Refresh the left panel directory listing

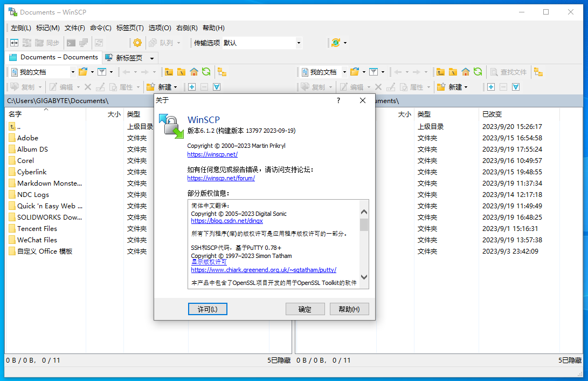click(x=206, y=72)
